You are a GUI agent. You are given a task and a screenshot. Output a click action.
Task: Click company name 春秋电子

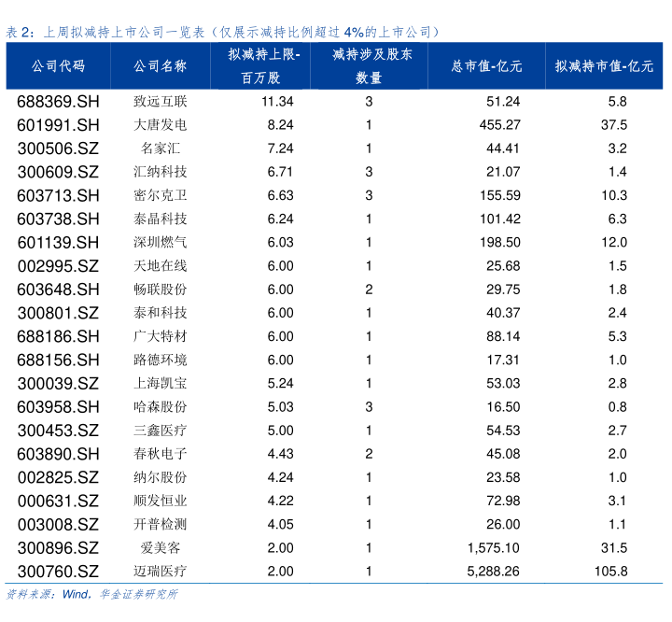[x=161, y=453]
